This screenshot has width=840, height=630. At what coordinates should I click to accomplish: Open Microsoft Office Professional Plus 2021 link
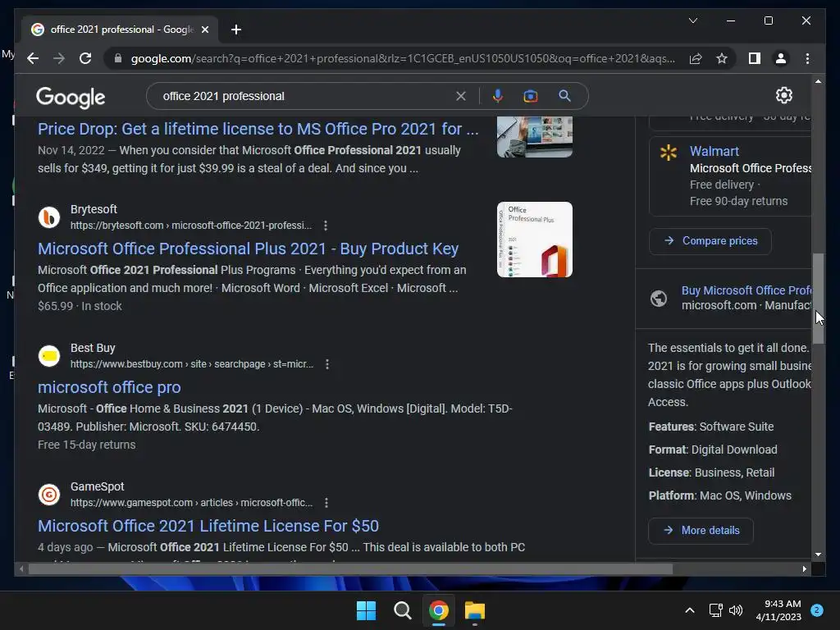248,249
